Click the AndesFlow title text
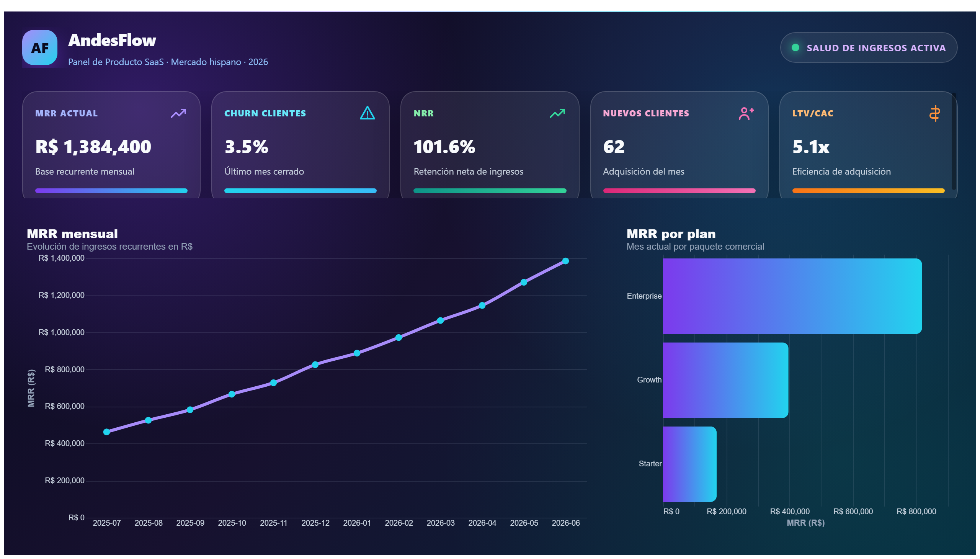Viewport: 980px width, 559px height. tap(112, 40)
